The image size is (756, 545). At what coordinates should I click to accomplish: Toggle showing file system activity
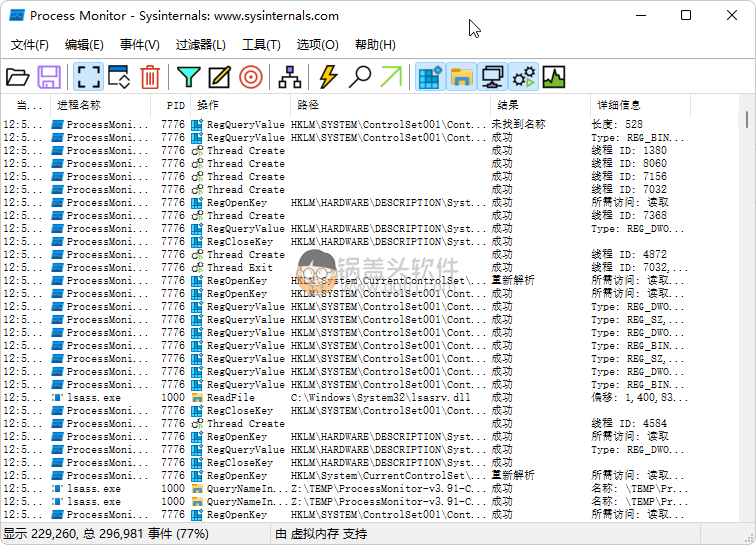point(461,77)
